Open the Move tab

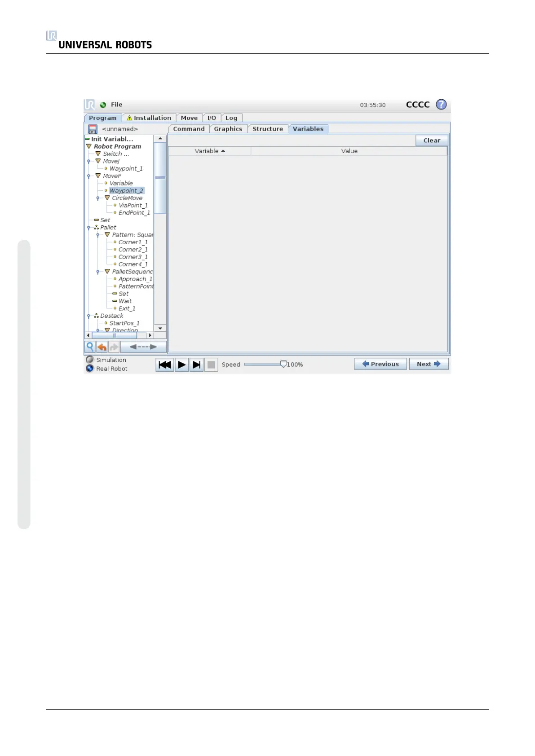189,118
